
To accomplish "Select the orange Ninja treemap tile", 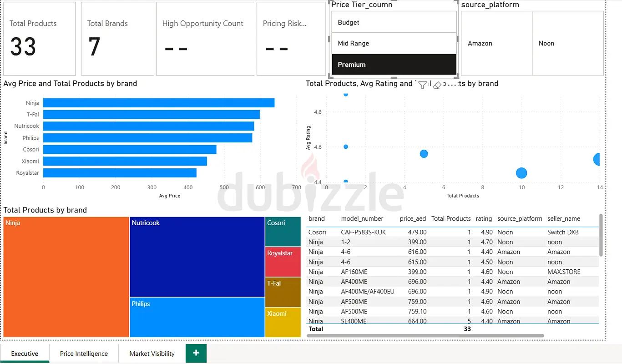I will point(66,277).
